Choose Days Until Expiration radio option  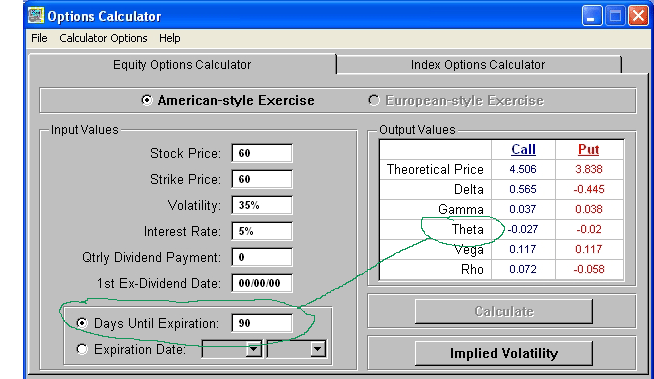click(82, 323)
